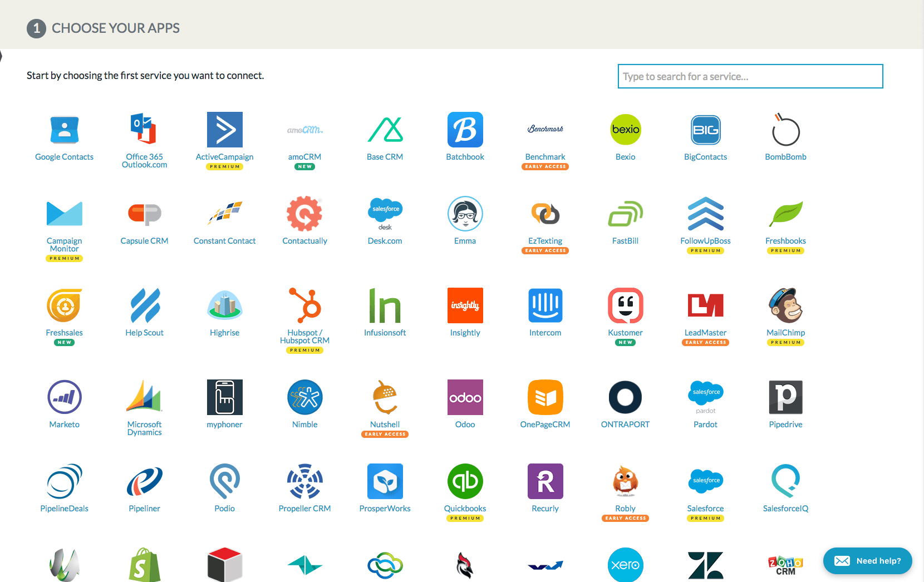924x582 pixels.
Task: Select the Robly owl icon
Action: click(626, 481)
